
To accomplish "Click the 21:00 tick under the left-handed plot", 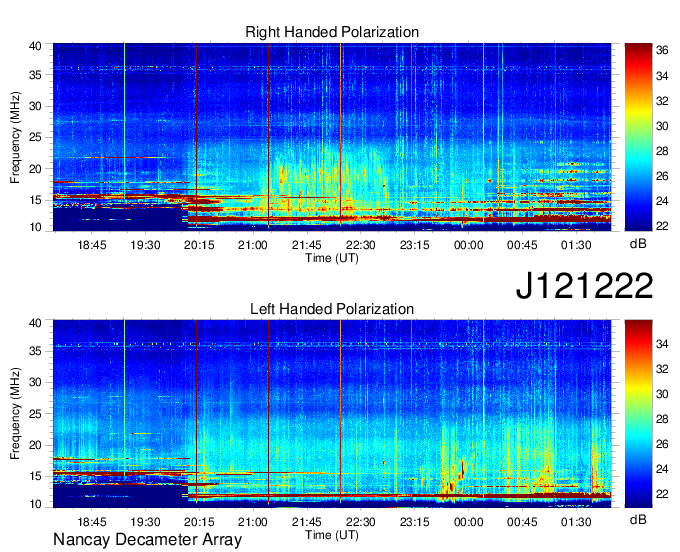I will [253, 522].
